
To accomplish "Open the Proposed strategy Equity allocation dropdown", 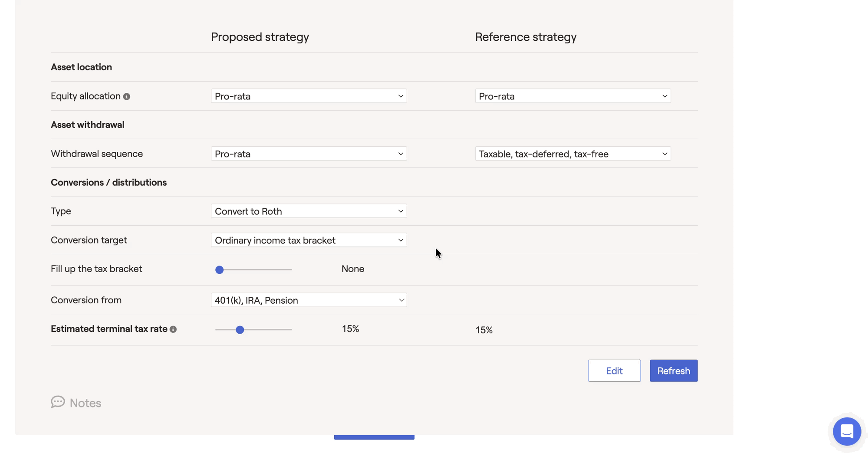I will (x=309, y=96).
